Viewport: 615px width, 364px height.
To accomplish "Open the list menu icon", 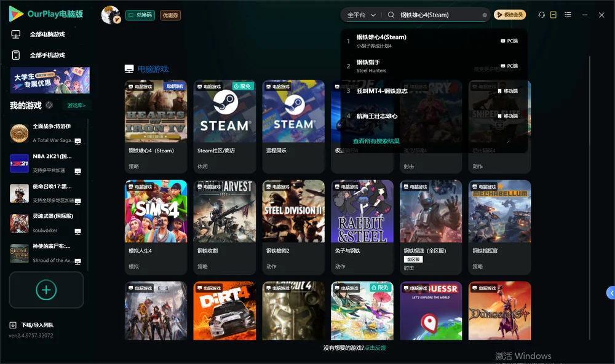I will coord(568,15).
